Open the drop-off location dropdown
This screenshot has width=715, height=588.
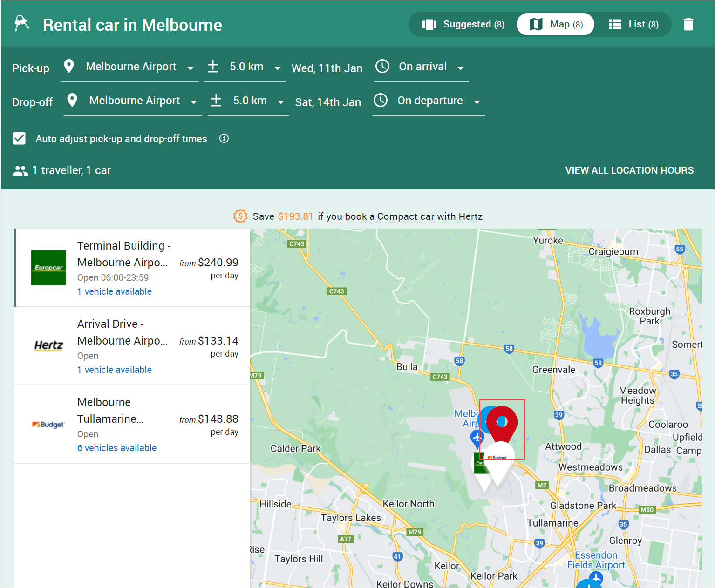(133, 101)
